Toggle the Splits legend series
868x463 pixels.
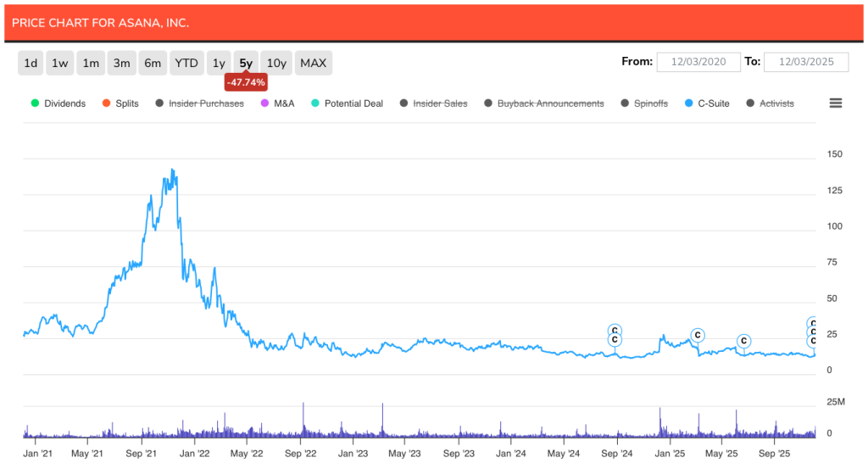120,103
